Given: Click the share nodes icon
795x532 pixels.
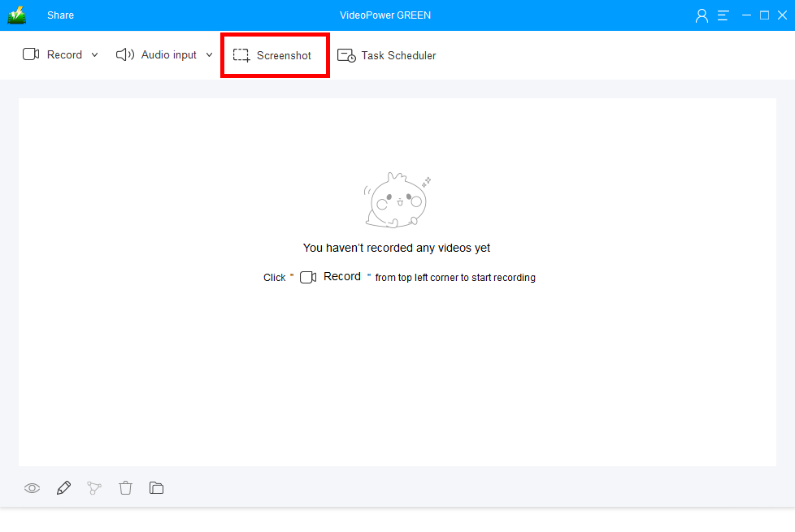Looking at the screenshot, I should (x=94, y=487).
